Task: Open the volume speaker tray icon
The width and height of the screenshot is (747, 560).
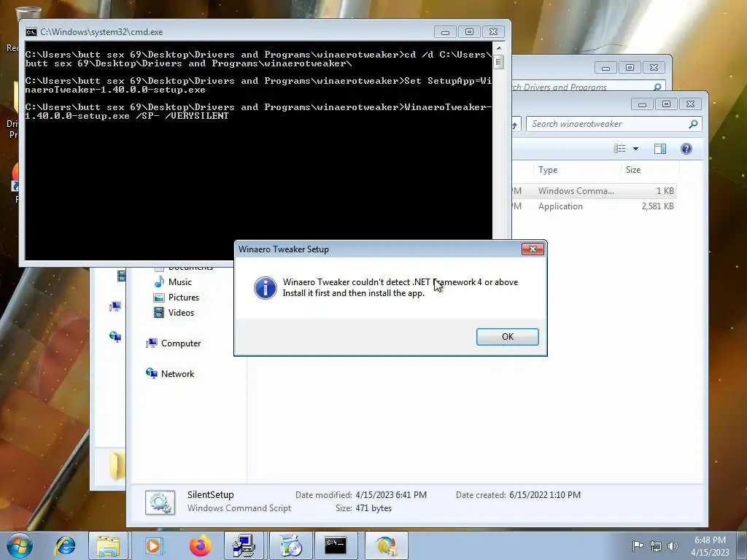Action: pos(673,546)
